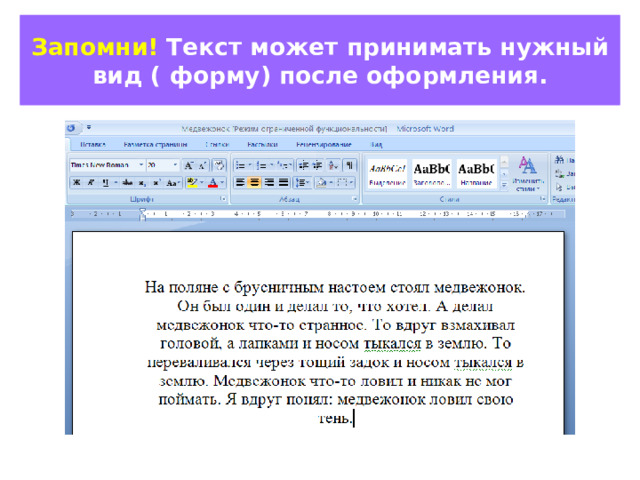Click increase indent icon

click(x=318, y=165)
